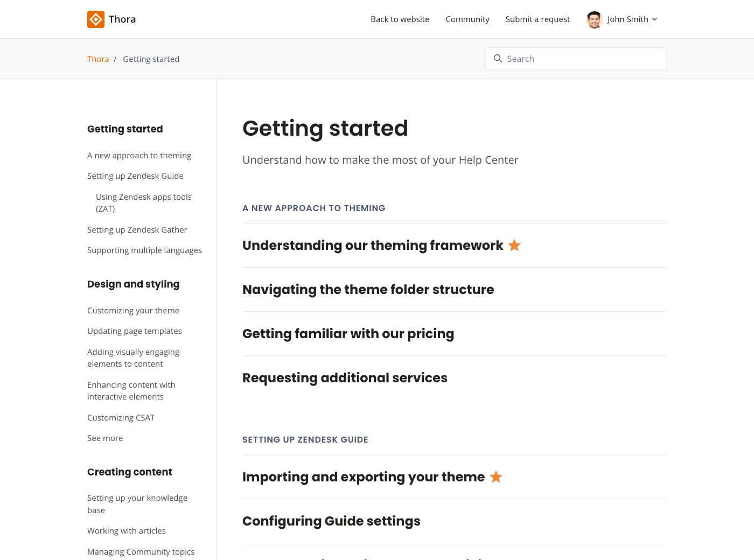Open Getting familiar with our pricing article
The height and width of the screenshot is (560, 754).
click(348, 334)
